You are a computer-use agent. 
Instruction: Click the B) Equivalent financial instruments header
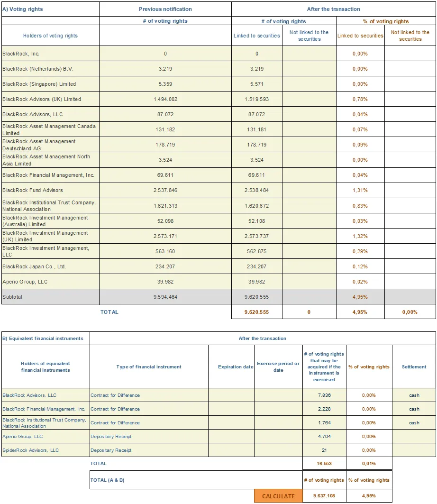pyautogui.click(x=46, y=338)
